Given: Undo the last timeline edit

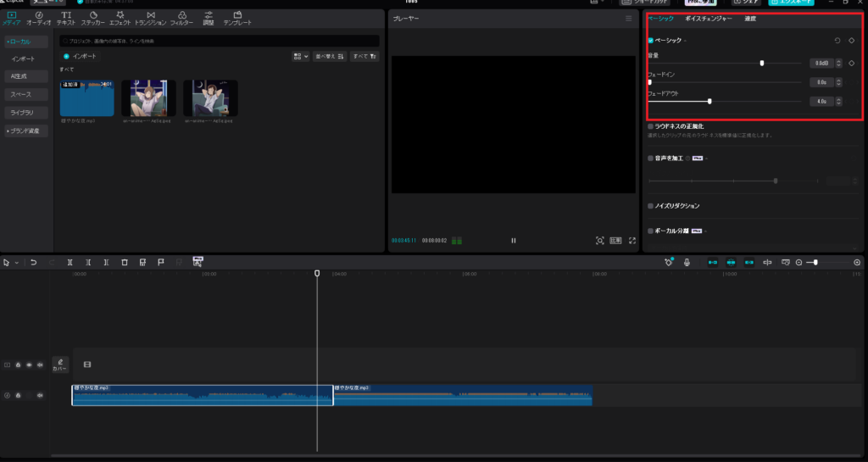Looking at the screenshot, I should click(x=33, y=262).
